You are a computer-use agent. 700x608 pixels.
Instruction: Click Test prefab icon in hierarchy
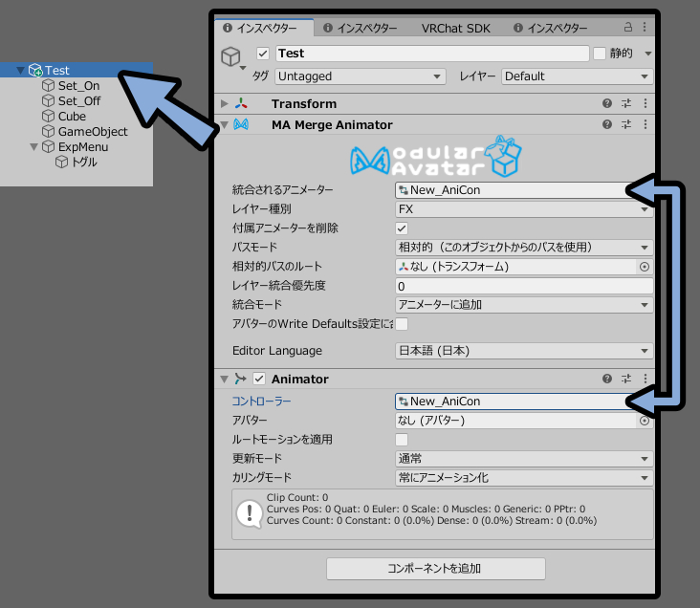click(35, 70)
